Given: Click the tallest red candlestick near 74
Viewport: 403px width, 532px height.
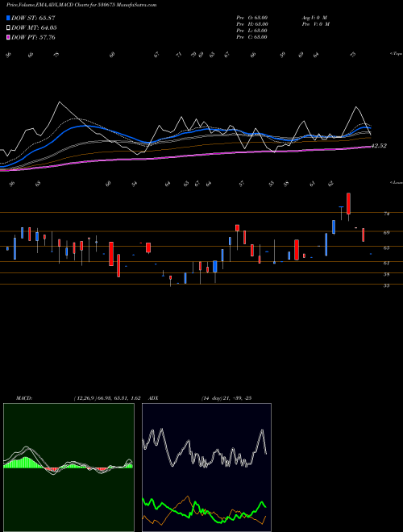Looking at the screenshot, I should pyautogui.click(x=348, y=204).
